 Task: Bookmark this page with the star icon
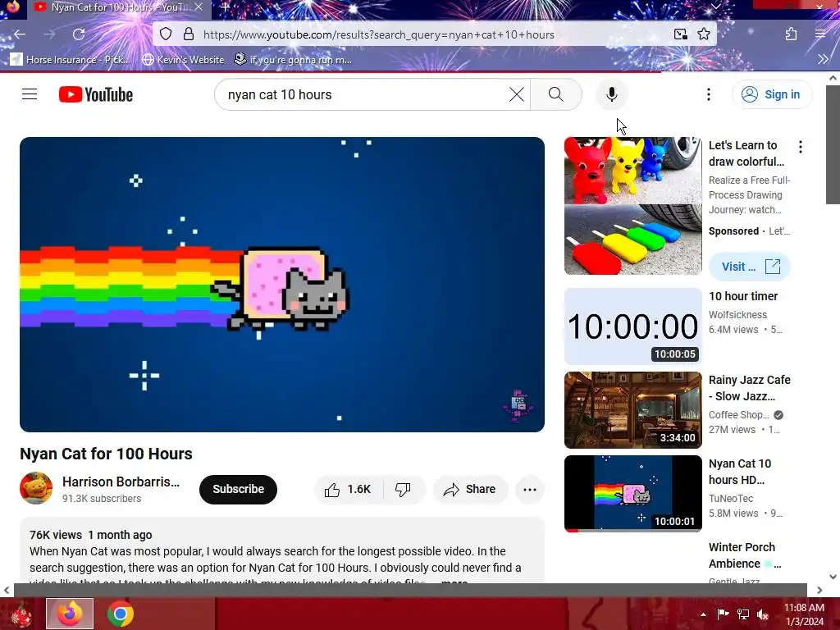pos(703,34)
